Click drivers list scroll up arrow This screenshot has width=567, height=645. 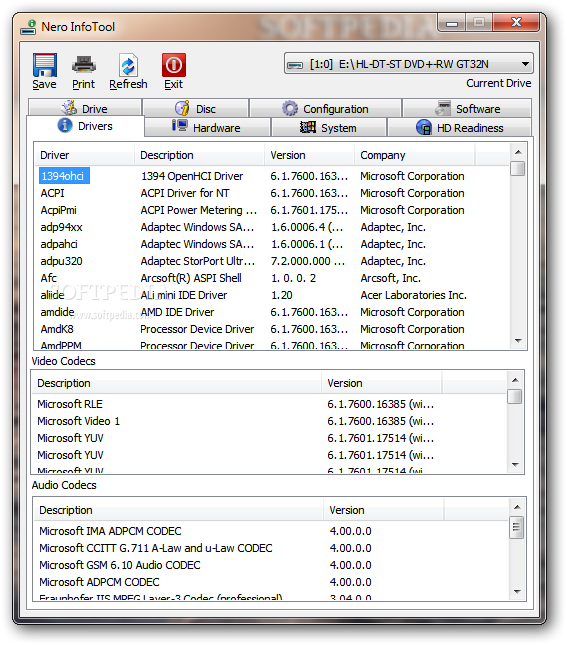point(518,152)
